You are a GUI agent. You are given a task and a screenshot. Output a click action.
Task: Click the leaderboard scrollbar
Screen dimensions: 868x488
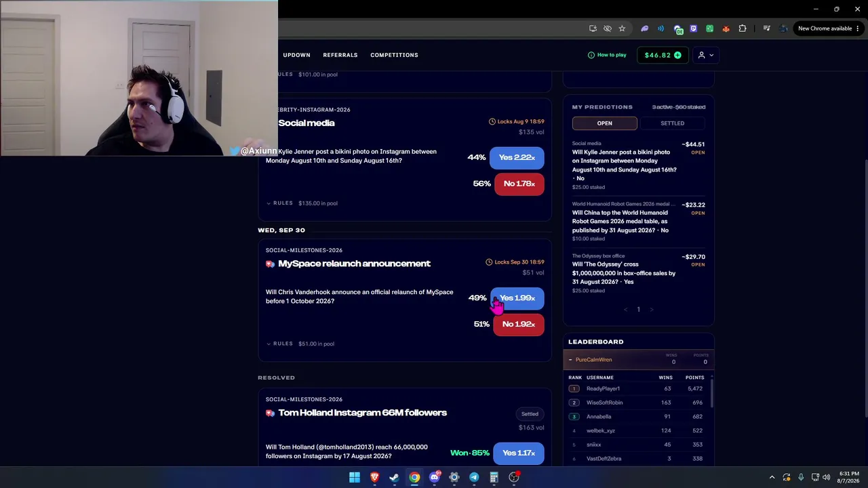coord(711,393)
